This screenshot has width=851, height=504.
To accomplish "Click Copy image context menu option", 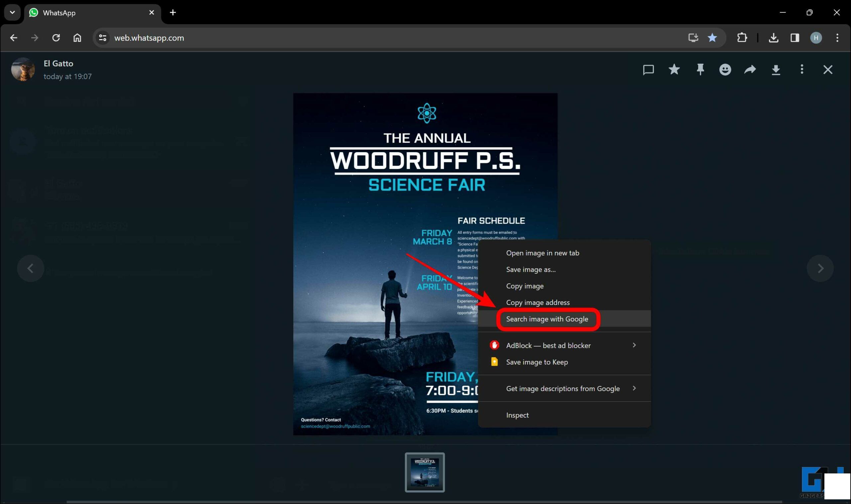I will (x=525, y=286).
